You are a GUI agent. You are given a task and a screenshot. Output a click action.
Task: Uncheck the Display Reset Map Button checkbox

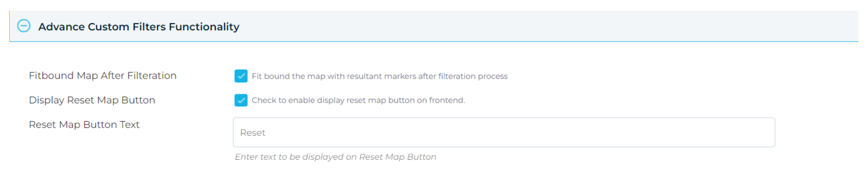(241, 100)
